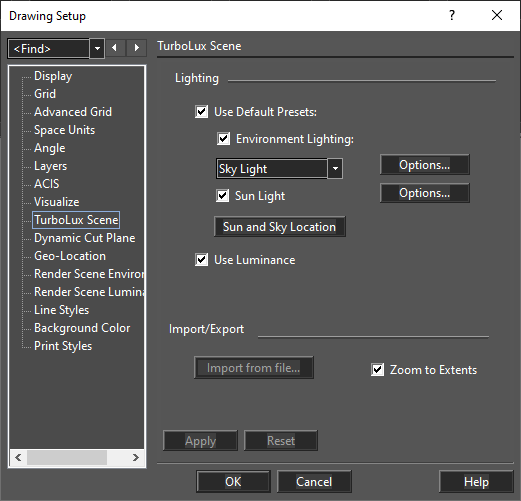Click the Apply button
The image size is (521, 501).
(x=200, y=441)
